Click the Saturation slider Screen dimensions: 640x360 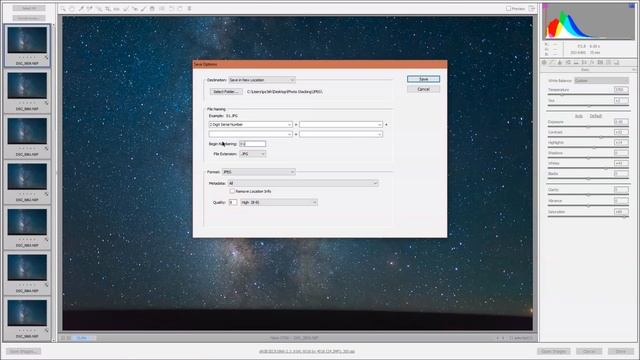[588, 217]
